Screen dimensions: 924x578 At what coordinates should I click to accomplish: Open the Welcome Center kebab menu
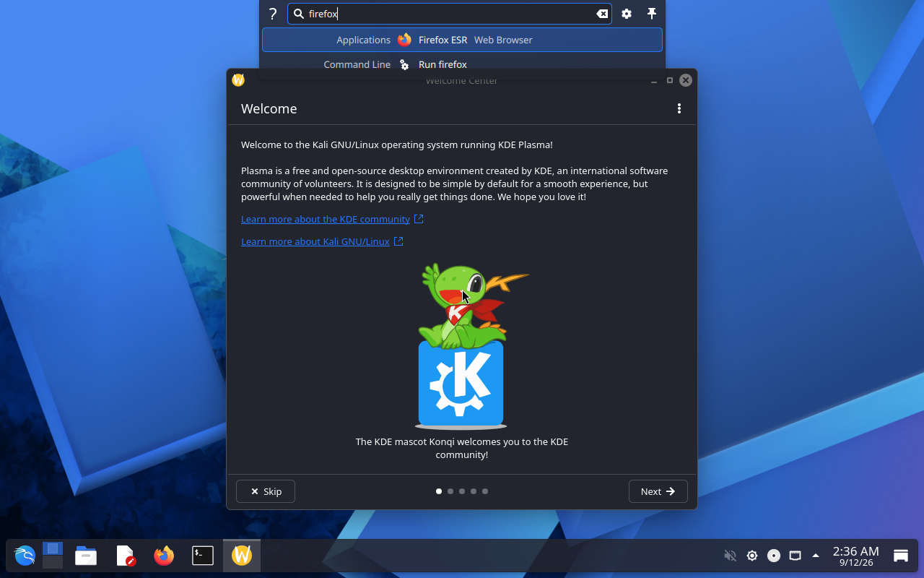679,108
